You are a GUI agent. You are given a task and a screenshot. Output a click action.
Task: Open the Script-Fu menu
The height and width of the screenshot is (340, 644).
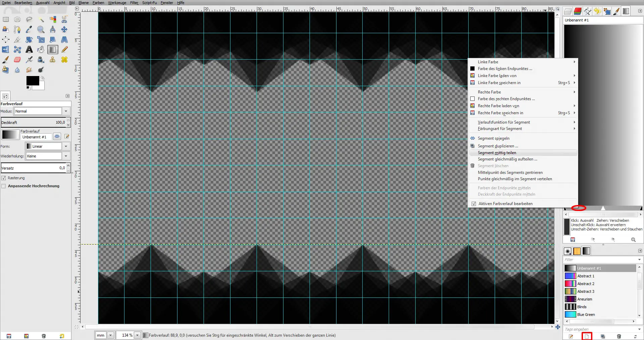coord(149,3)
